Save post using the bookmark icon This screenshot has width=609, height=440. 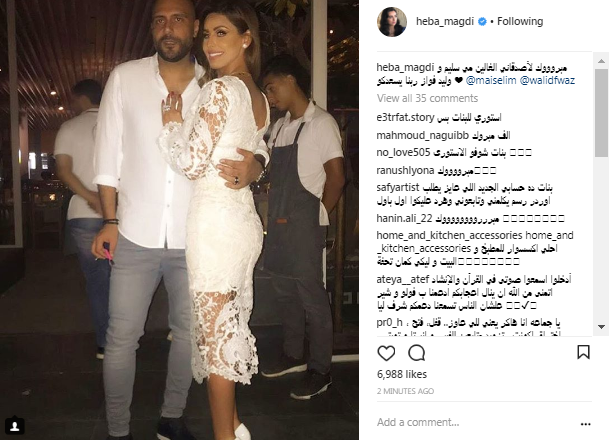click(583, 352)
